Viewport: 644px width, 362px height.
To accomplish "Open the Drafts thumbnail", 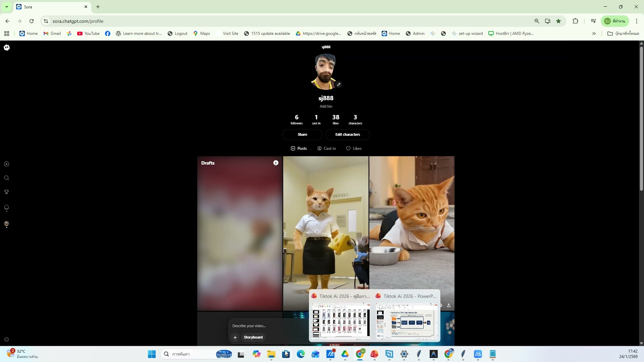I will pyautogui.click(x=239, y=233).
